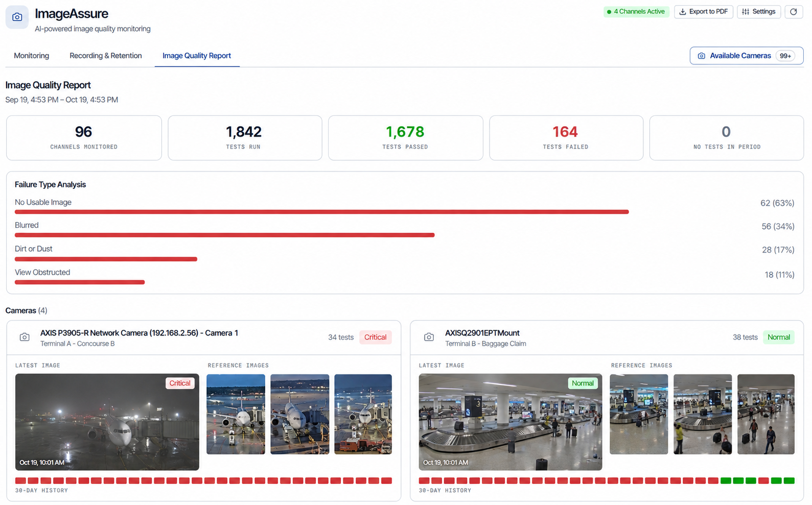Click the 99+ count badge
The width and height of the screenshot is (812, 505).
tap(785, 56)
